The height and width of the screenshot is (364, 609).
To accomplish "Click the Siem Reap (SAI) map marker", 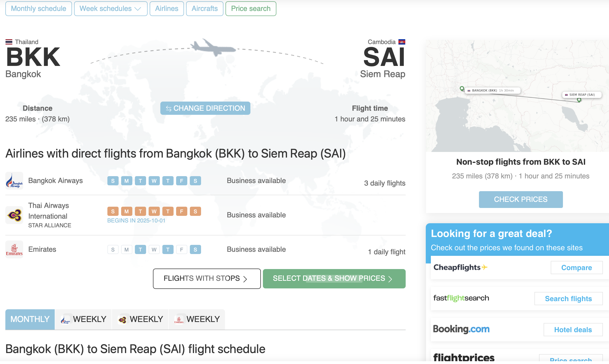I will click(579, 100).
